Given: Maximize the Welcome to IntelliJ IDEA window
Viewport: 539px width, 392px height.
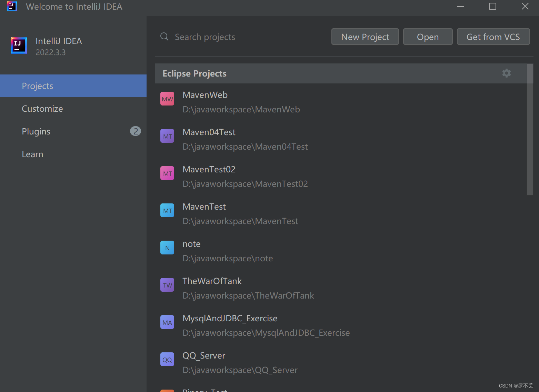Looking at the screenshot, I should click(x=492, y=7).
